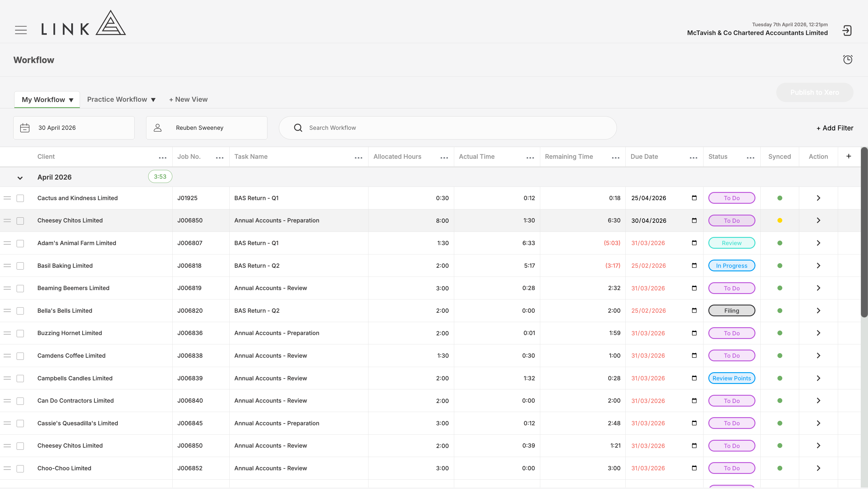Open Allocated Hours column options dots
This screenshot has width=868, height=489.
(x=444, y=157)
